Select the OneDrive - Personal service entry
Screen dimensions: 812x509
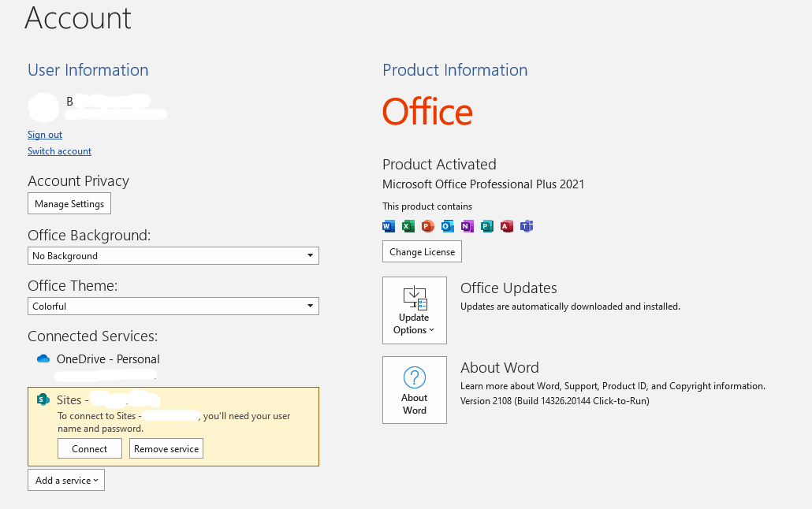(108, 359)
